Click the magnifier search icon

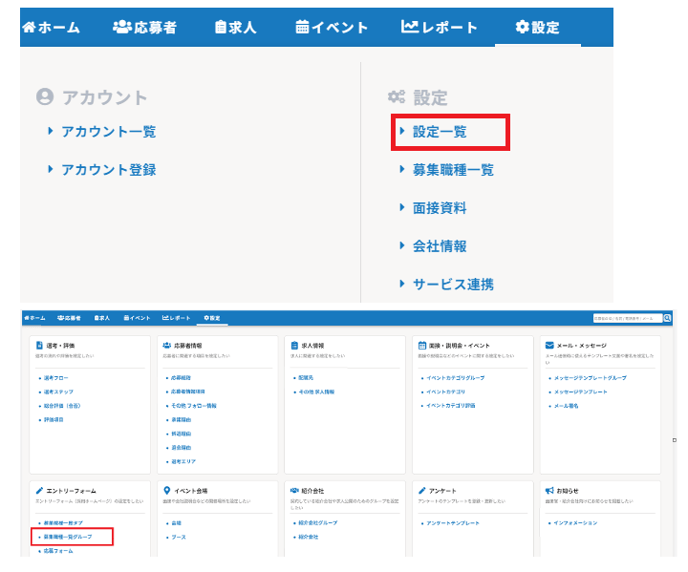click(667, 318)
